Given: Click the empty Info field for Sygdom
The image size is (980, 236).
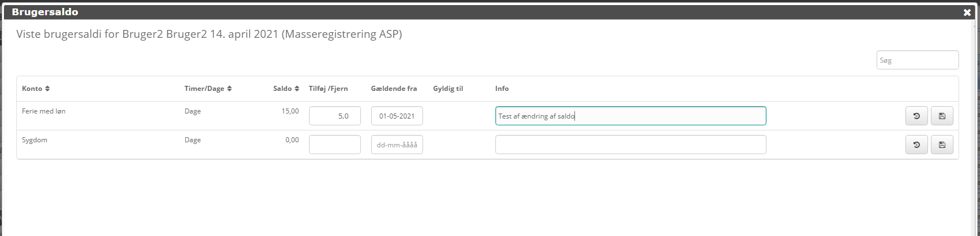Looking at the screenshot, I should pyautogui.click(x=630, y=145).
